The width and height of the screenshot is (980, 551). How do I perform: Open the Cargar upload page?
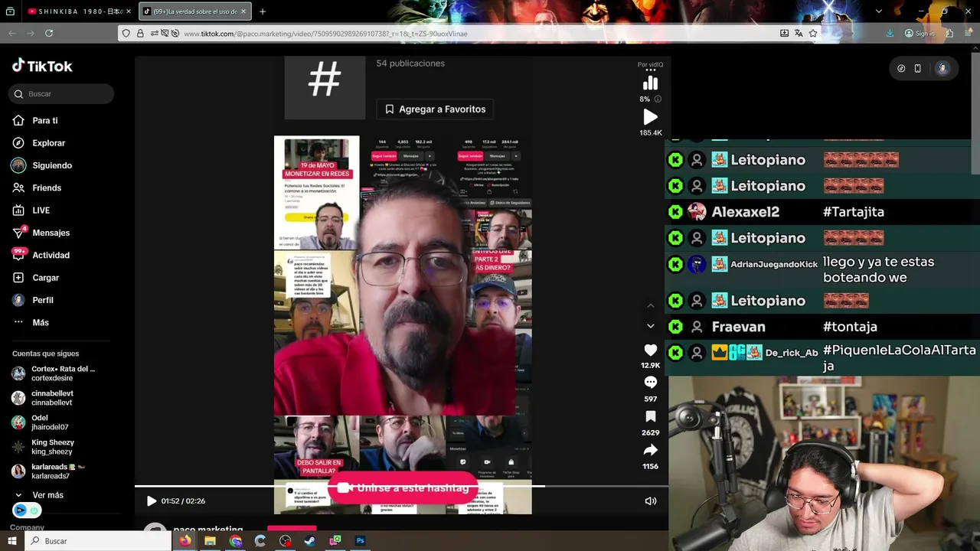point(37,278)
